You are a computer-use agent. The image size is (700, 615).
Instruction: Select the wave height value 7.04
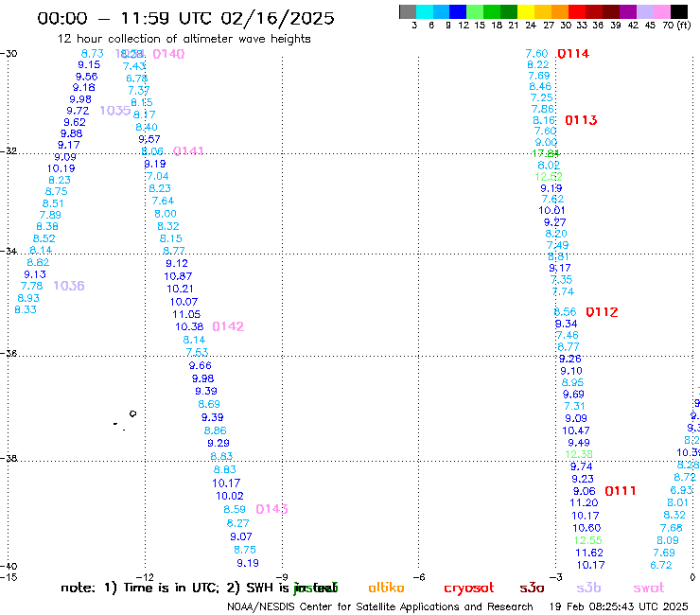[158, 176]
